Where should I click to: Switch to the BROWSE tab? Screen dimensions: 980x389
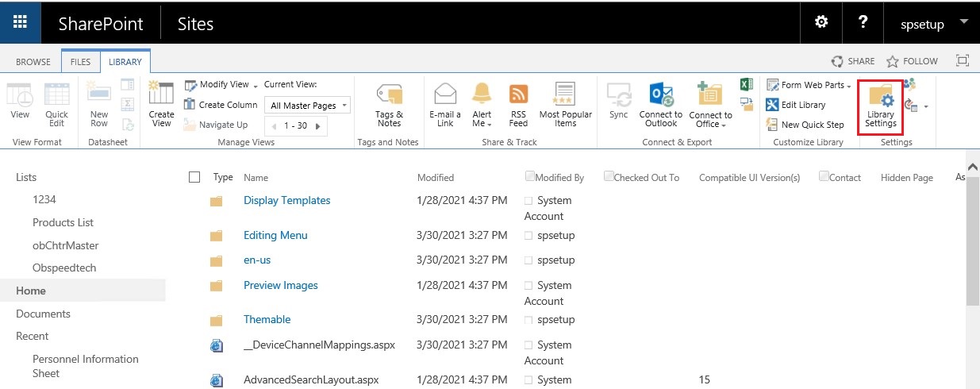coord(33,61)
